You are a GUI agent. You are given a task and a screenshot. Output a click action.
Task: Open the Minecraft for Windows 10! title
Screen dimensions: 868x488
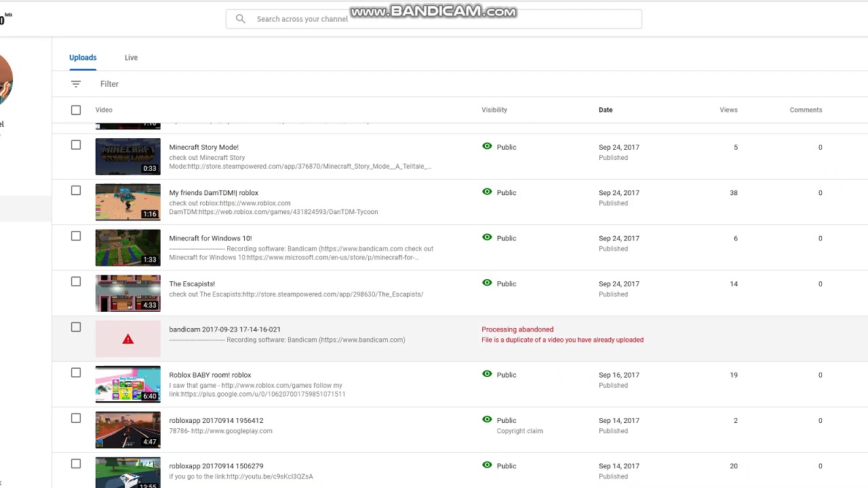(x=210, y=238)
